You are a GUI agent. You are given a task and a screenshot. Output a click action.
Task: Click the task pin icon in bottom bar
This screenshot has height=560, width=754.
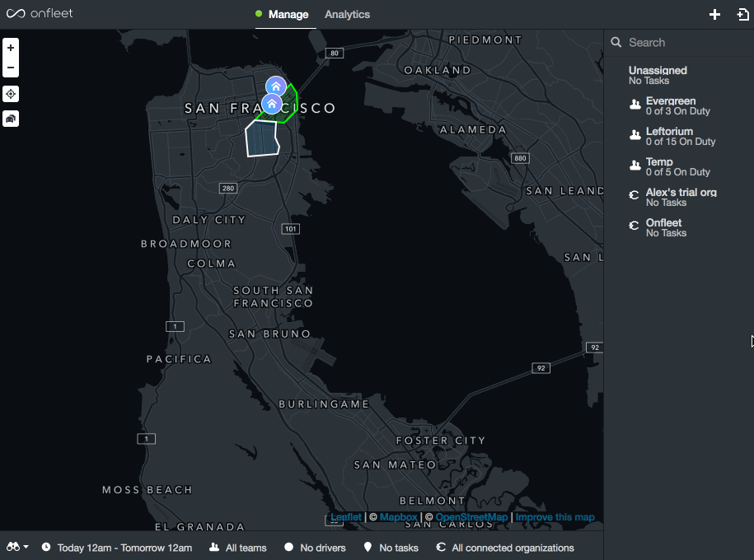click(x=368, y=547)
